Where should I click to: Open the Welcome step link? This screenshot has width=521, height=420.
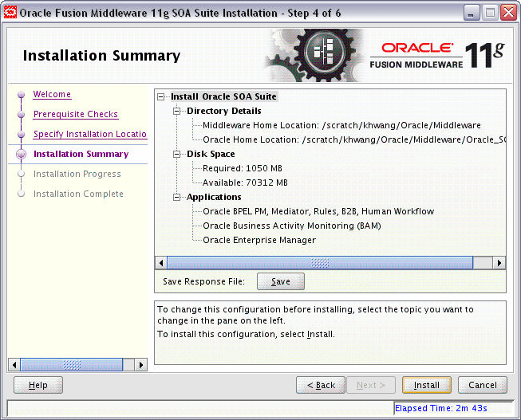52,95
